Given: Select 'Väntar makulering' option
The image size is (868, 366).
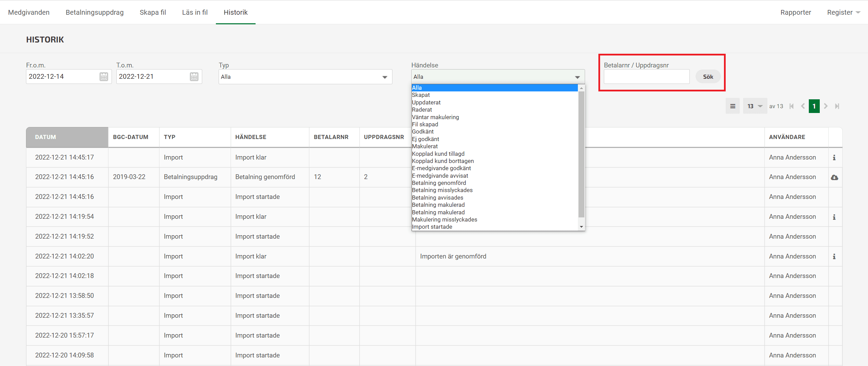Looking at the screenshot, I should tap(494, 117).
